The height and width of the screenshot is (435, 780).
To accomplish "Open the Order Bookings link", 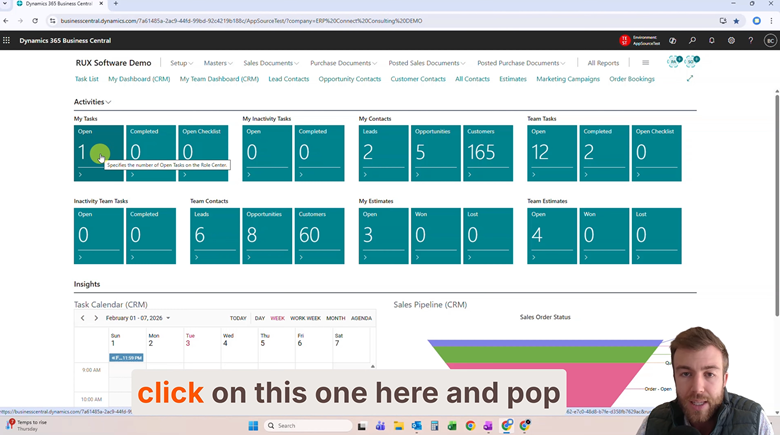I will 632,79.
